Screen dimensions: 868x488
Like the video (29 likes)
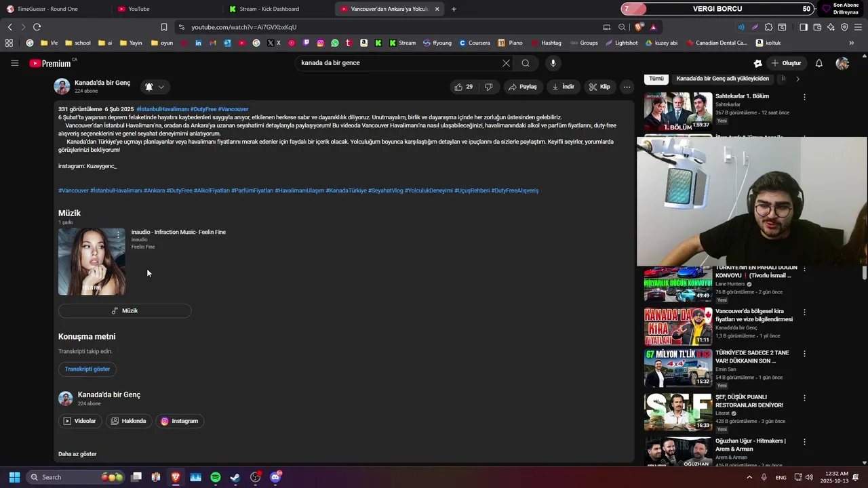point(465,87)
